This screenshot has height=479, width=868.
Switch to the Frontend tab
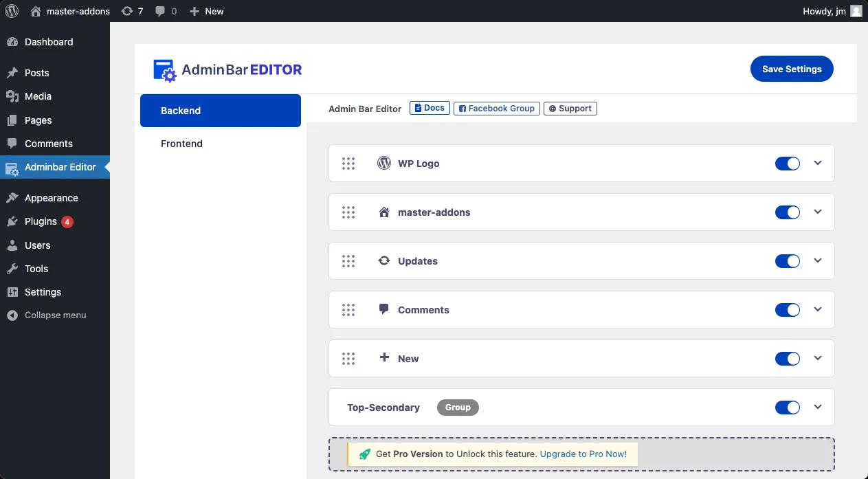(x=181, y=144)
